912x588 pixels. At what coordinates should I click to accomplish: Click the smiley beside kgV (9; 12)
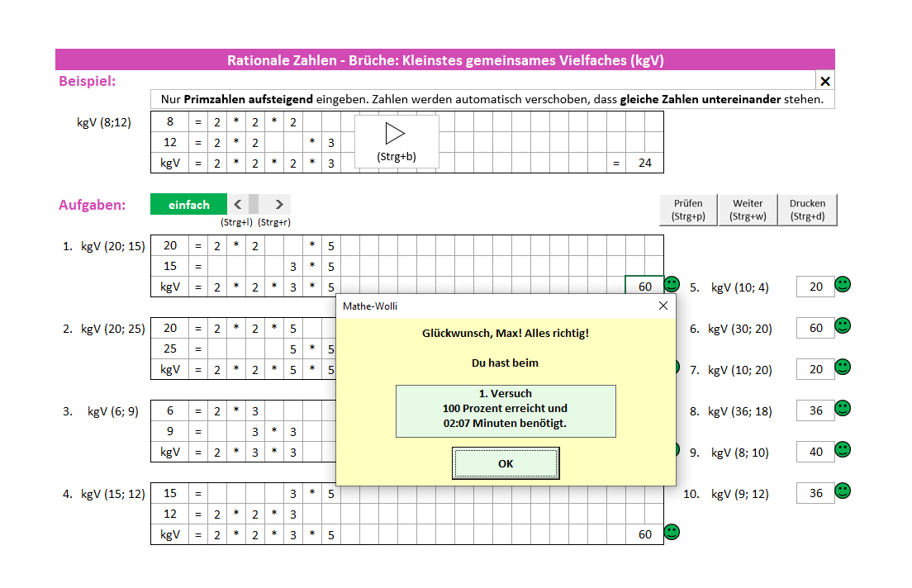pyautogui.click(x=843, y=491)
